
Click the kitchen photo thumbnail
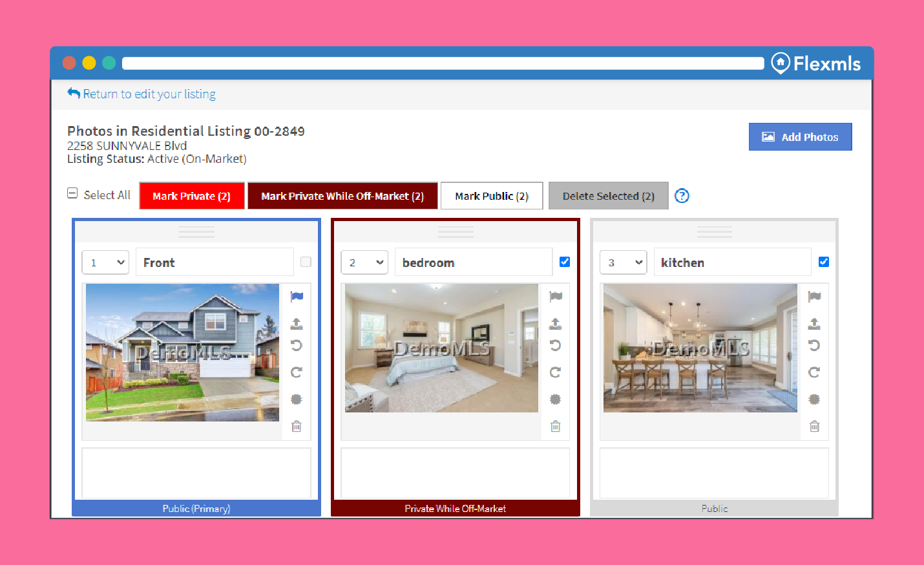(x=700, y=348)
